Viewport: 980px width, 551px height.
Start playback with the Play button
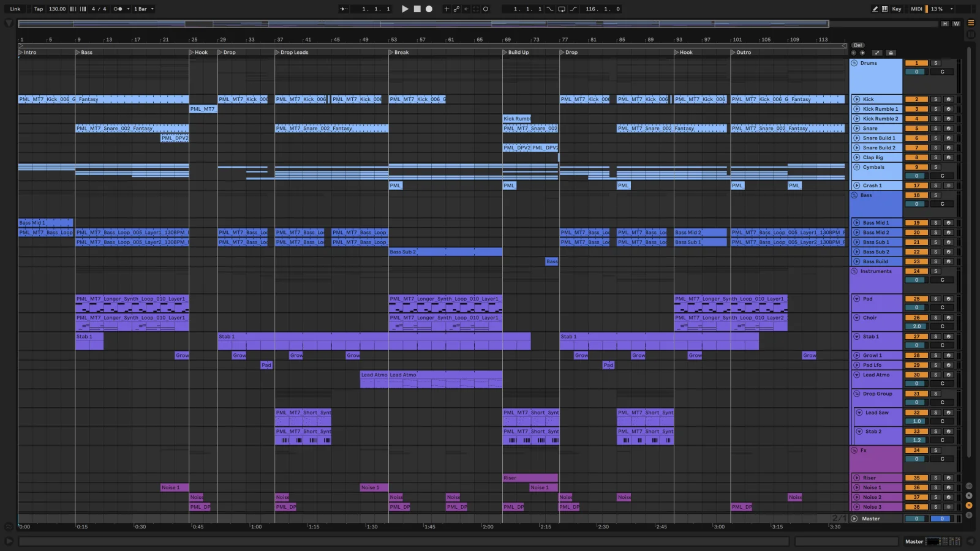(405, 9)
